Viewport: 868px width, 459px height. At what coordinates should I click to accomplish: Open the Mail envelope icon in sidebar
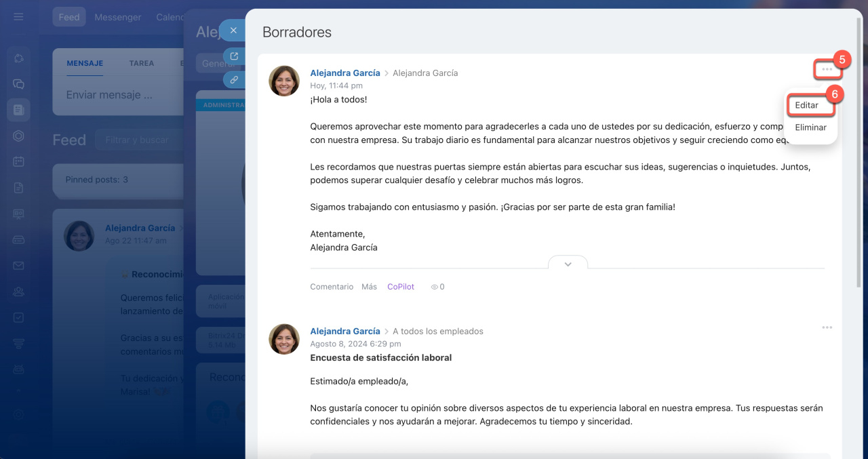pos(18,265)
